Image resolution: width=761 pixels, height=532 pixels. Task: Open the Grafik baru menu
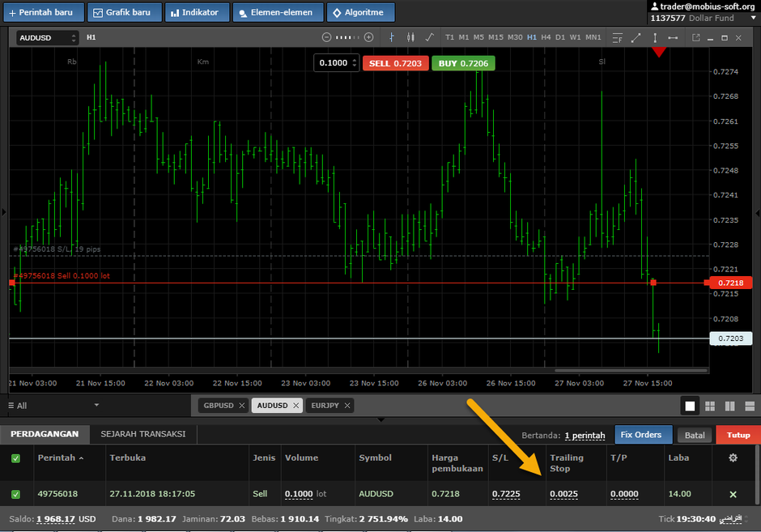click(x=124, y=13)
